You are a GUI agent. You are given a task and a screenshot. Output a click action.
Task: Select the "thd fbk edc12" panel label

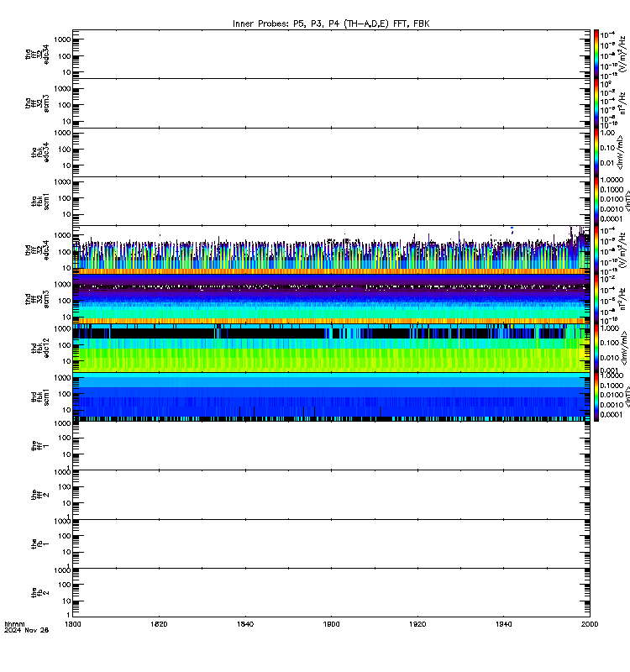pos(40,348)
